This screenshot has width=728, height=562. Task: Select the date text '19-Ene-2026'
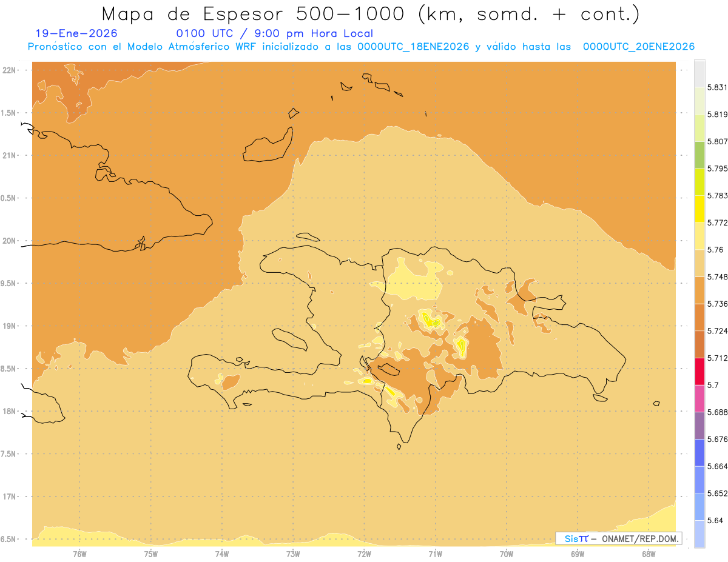pyautogui.click(x=76, y=33)
